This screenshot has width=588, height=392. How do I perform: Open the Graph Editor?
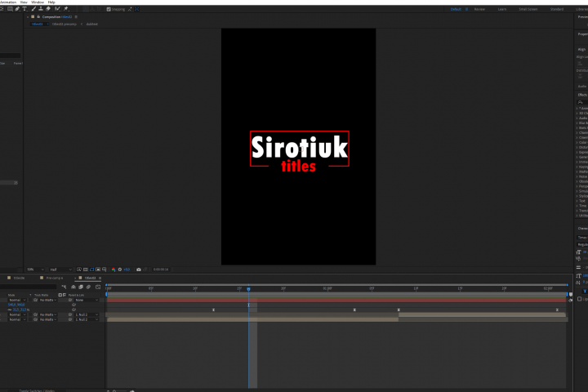coord(98,287)
